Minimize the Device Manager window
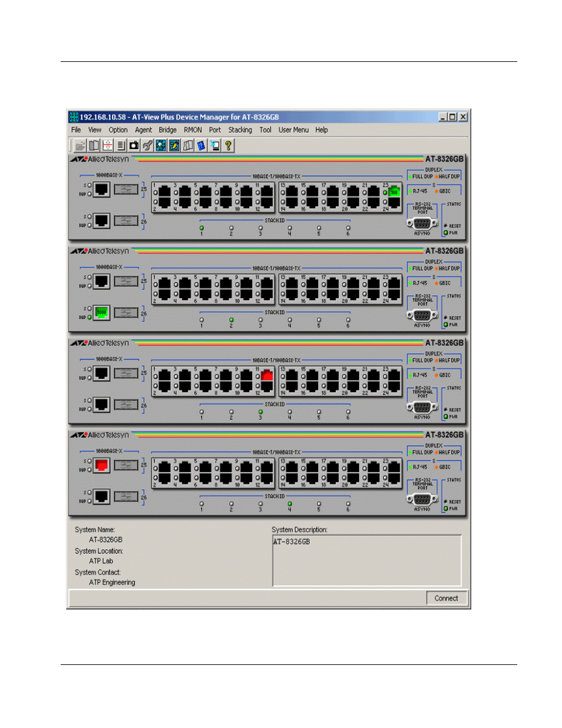 pos(443,117)
